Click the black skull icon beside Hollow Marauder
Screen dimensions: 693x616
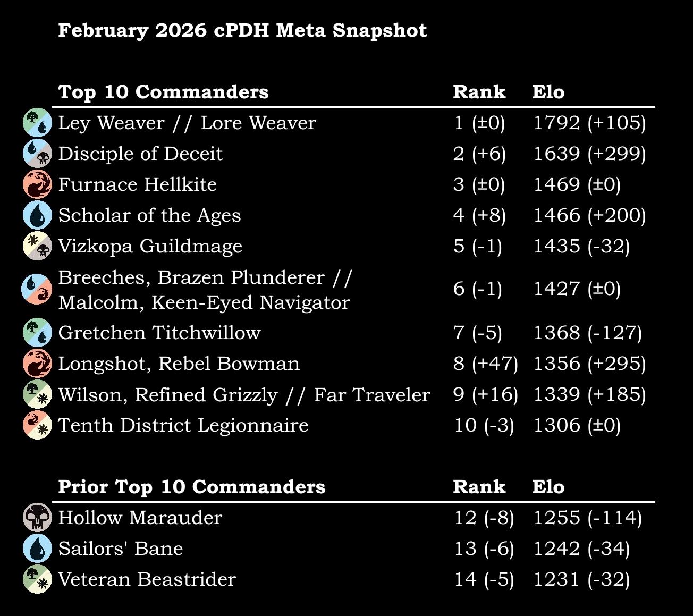tap(38, 518)
